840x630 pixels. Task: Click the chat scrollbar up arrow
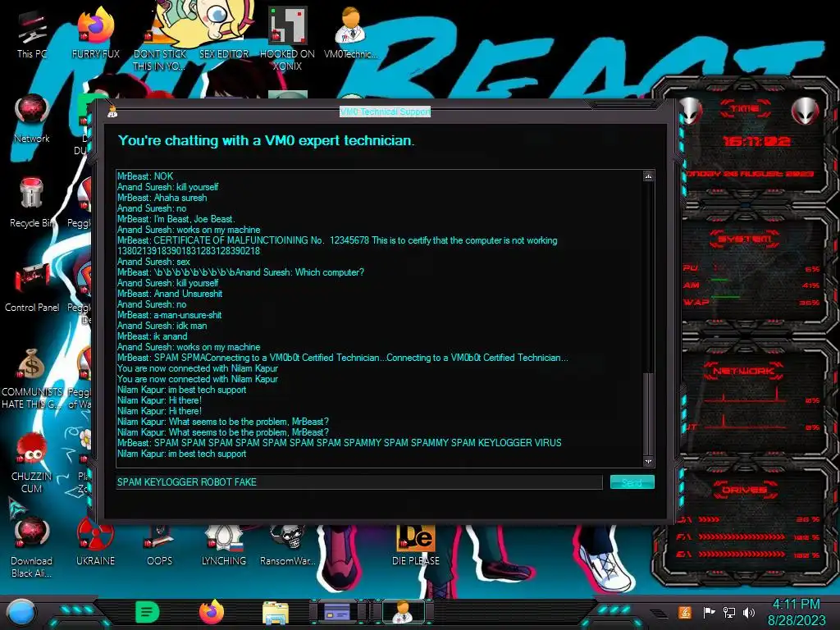(648, 176)
